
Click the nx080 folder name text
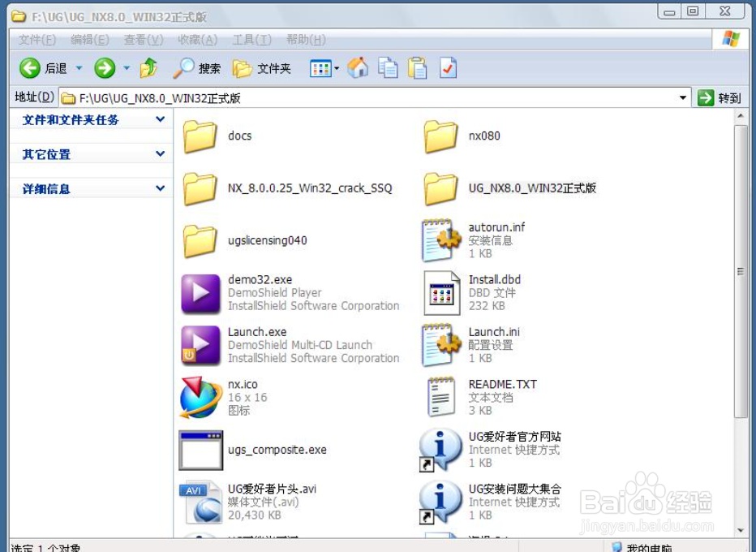(484, 136)
